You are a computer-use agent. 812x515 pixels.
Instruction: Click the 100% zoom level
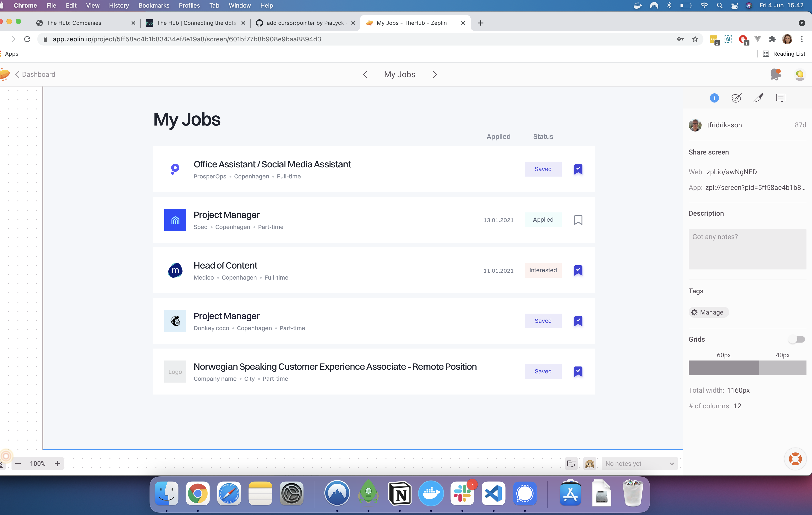pos(37,464)
